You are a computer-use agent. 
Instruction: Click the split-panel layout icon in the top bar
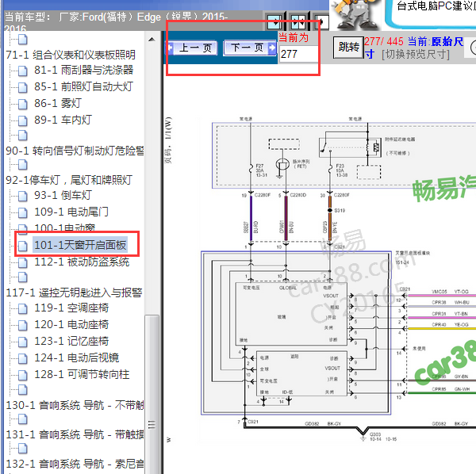point(297,21)
